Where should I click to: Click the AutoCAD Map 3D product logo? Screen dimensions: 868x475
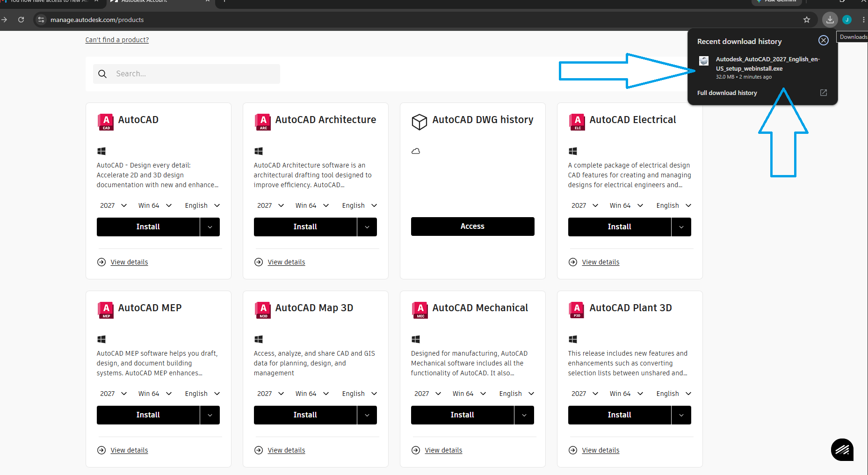click(x=263, y=310)
